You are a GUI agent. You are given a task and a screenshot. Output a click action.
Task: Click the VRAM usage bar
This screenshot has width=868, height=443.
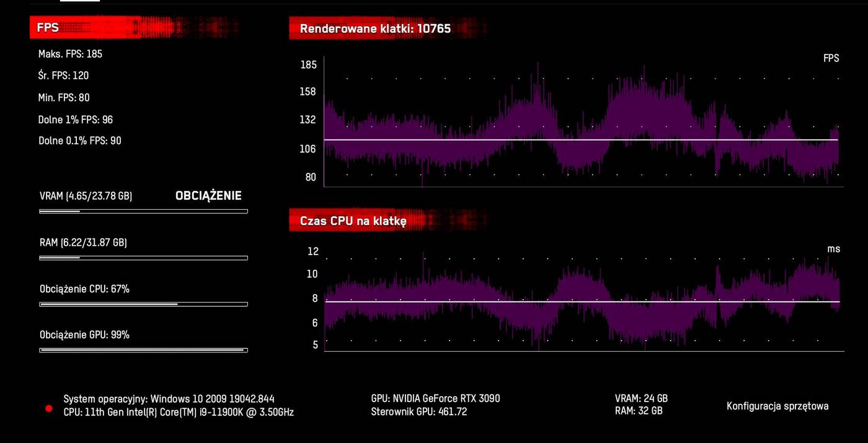point(143,212)
